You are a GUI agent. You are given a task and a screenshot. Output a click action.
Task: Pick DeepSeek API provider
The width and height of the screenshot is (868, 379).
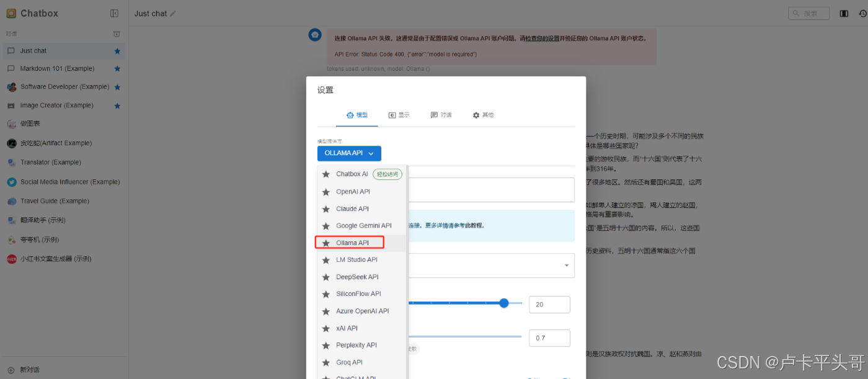(x=362, y=277)
